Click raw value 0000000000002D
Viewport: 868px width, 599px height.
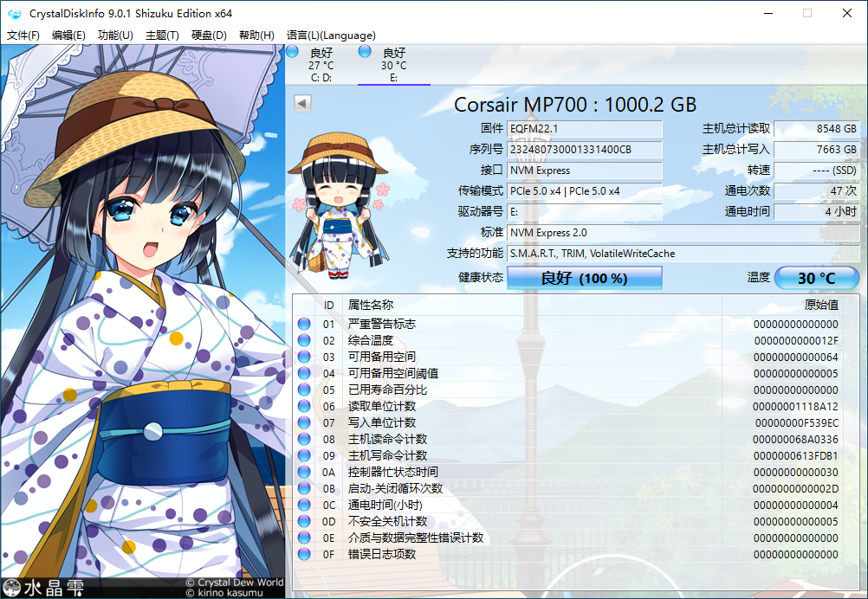click(x=795, y=489)
